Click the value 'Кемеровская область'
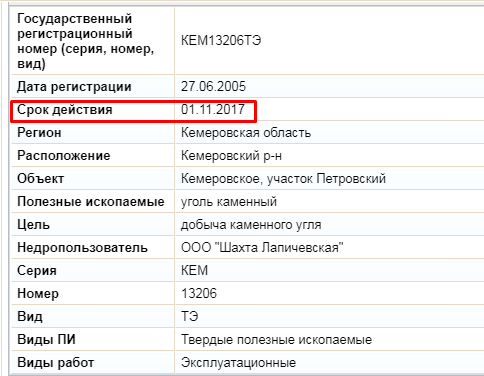The width and height of the screenshot is (484, 376). [x=246, y=133]
